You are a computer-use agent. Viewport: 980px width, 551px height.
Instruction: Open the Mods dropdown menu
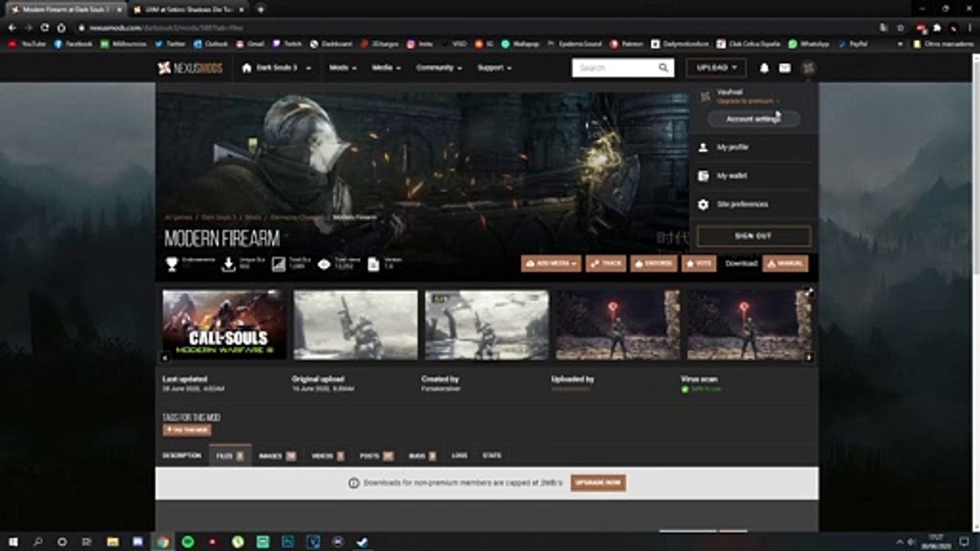pos(343,68)
